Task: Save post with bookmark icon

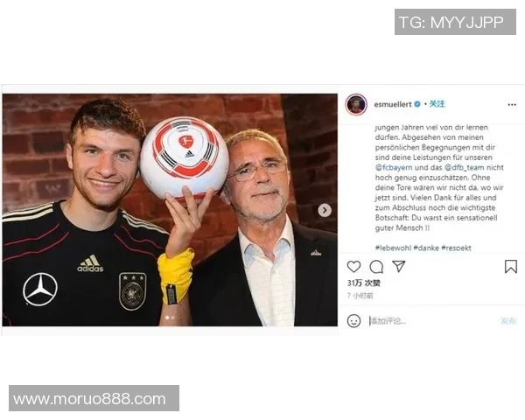Action: (x=511, y=267)
